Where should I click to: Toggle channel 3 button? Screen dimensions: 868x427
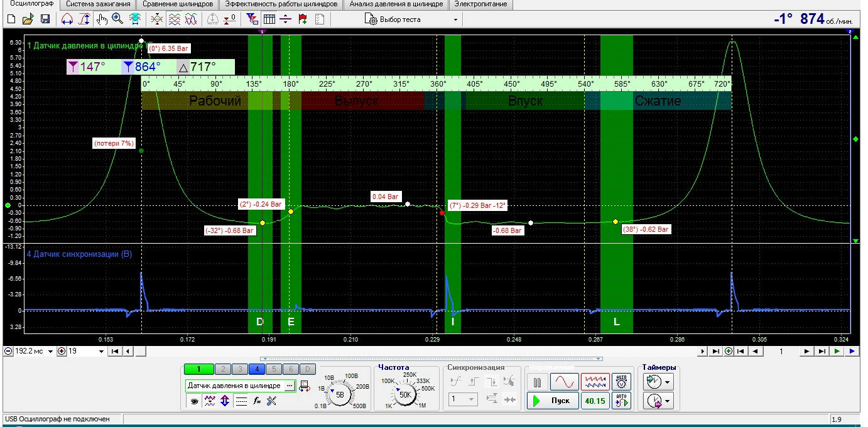(240, 369)
